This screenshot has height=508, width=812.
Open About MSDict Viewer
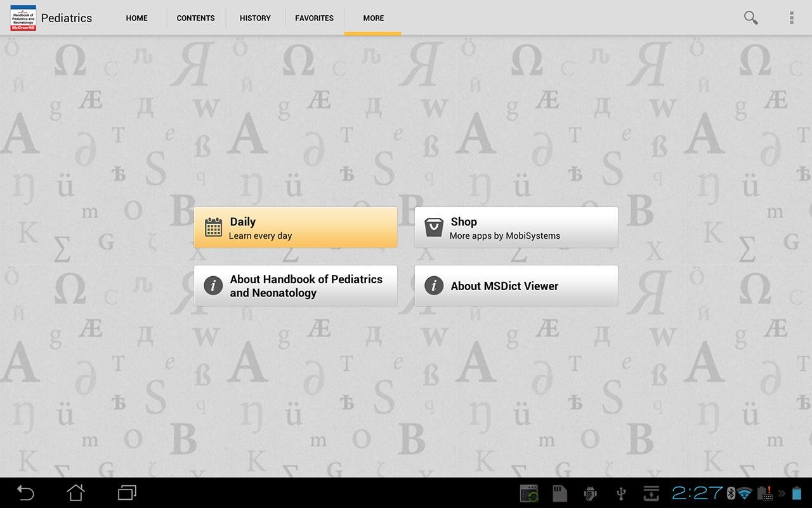point(516,286)
